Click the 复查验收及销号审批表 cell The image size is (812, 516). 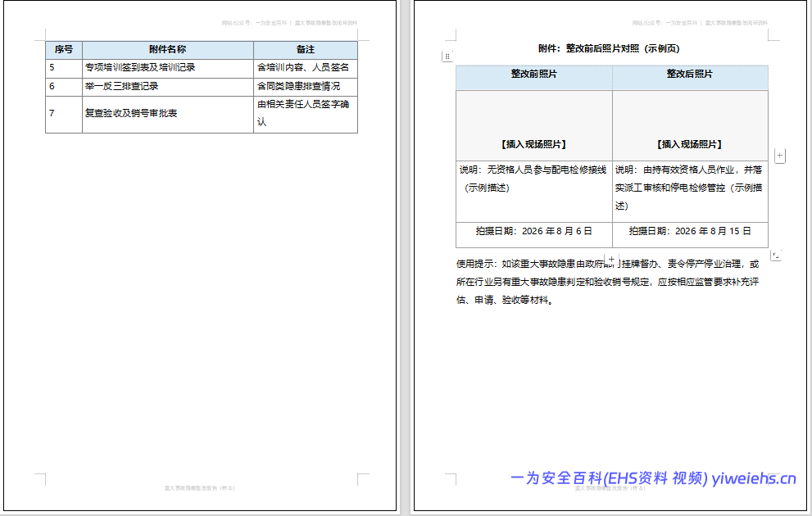click(x=168, y=115)
